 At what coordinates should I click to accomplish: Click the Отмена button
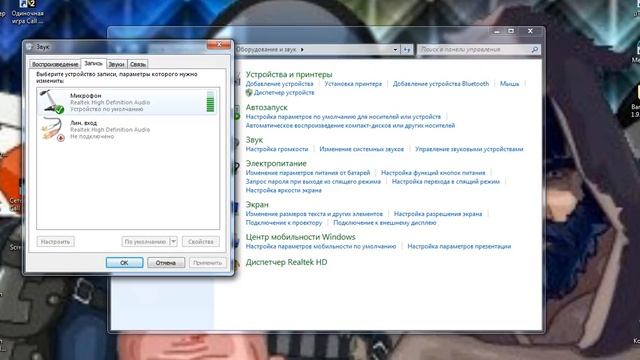(x=166, y=262)
